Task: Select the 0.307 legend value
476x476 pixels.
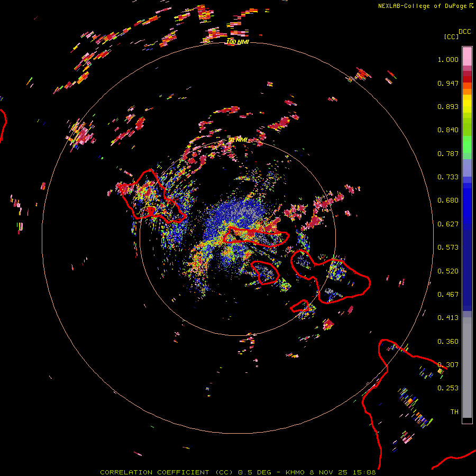Action: click(x=448, y=365)
